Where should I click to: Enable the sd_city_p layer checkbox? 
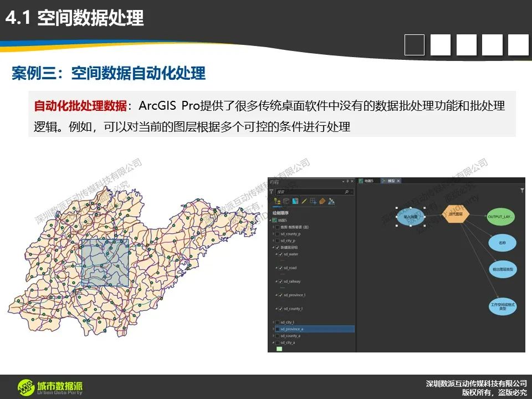pos(277,241)
